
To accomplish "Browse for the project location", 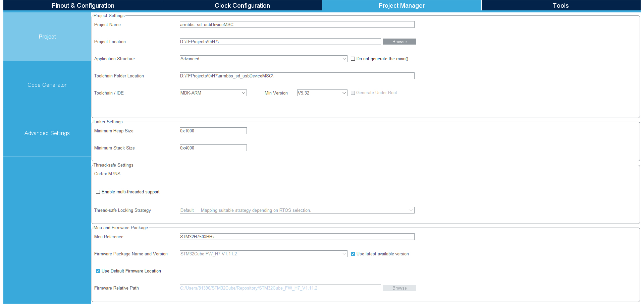I will 399,42.
